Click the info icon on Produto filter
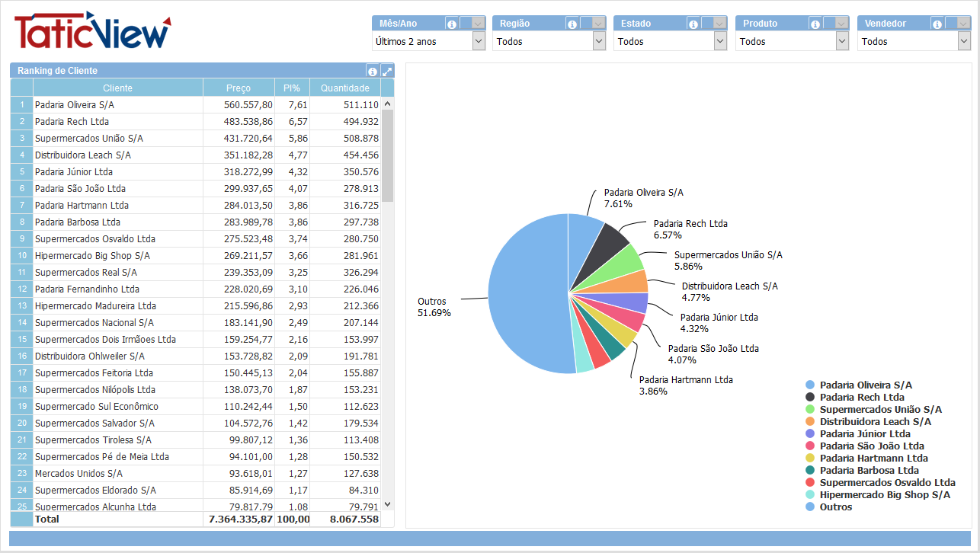The width and height of the screenshot is (980, 553). point(815,24)
